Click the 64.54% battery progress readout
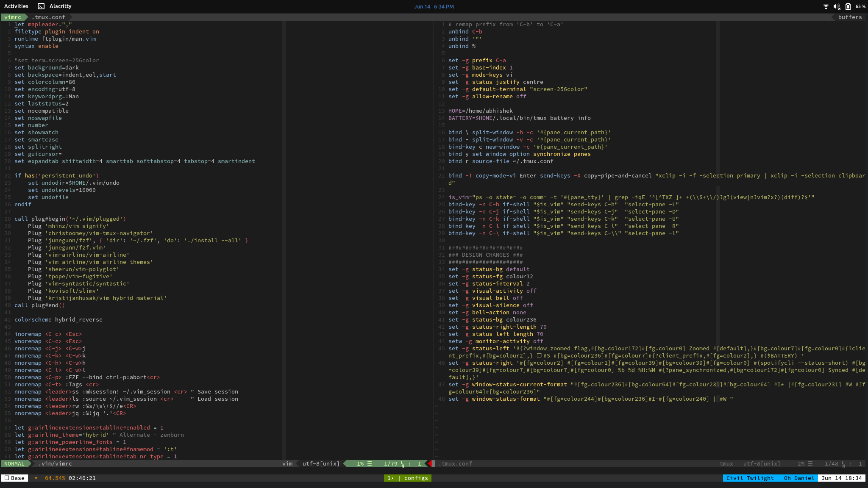The width and height of the screenshot is (868, 488). tap(54, 478)
